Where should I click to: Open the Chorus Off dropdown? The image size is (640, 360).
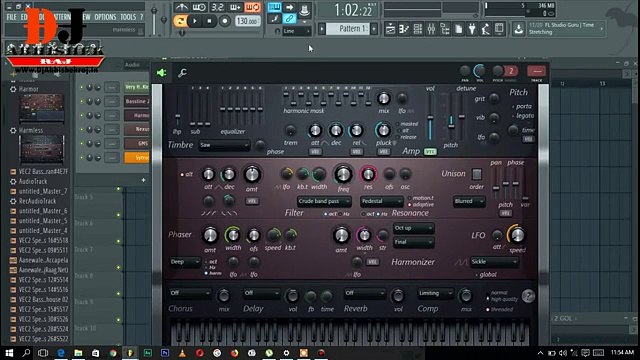point(190,293)
